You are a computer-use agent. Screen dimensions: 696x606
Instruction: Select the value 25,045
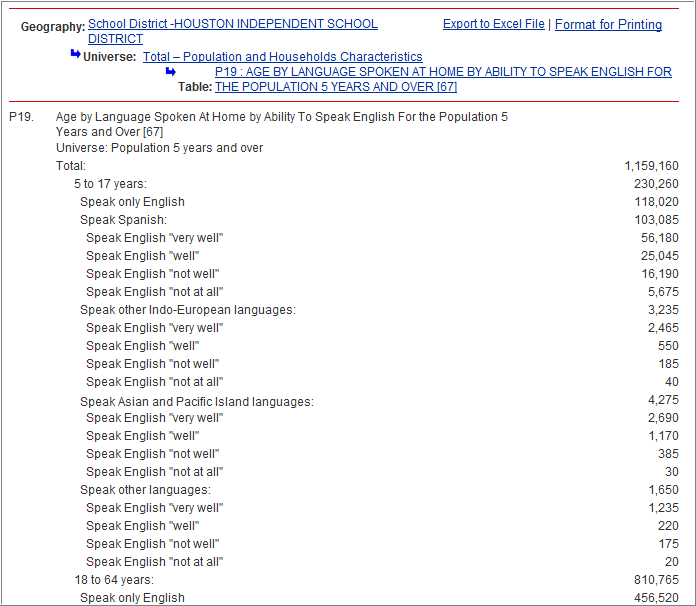(x=660, y=256)
